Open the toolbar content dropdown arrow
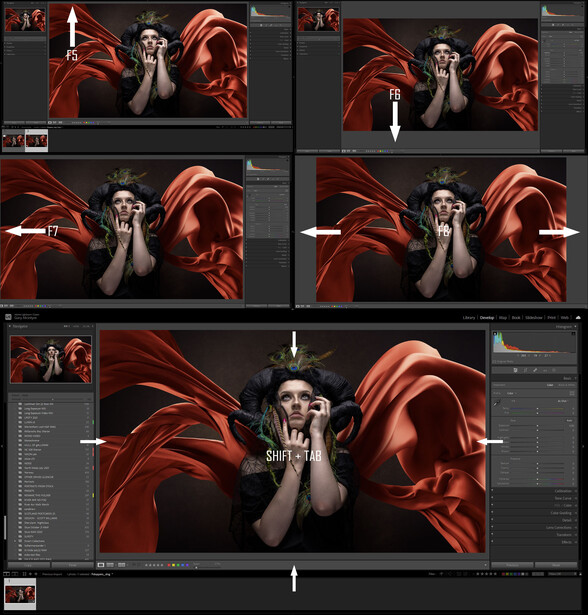Viewport: 588px width, 615px height. [486, 565]
